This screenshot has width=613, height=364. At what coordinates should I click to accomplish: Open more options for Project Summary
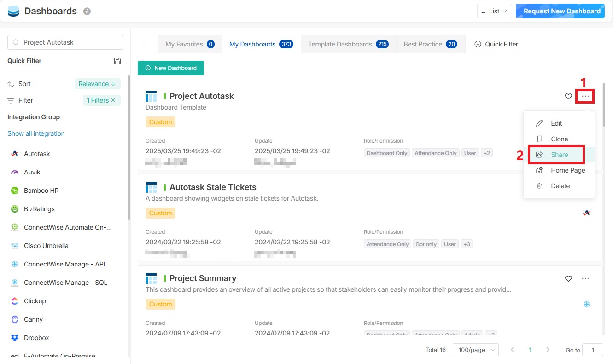pyautogui.click(x=585, y=278)
